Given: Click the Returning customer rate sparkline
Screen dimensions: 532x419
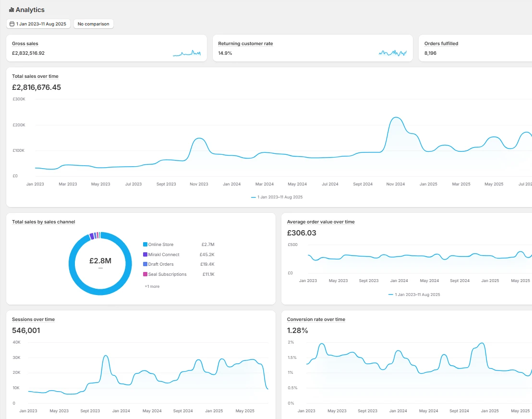Looking at the screenshot, I should point(392,53).
